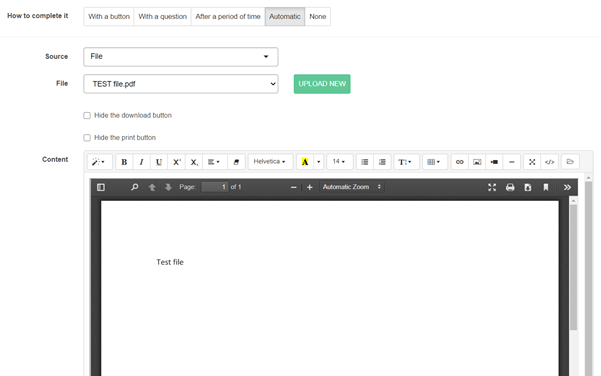Open the font size 14 dropdown
This screenshot has width=601, height=376.
pyautogui.click(x=340, y=162)
